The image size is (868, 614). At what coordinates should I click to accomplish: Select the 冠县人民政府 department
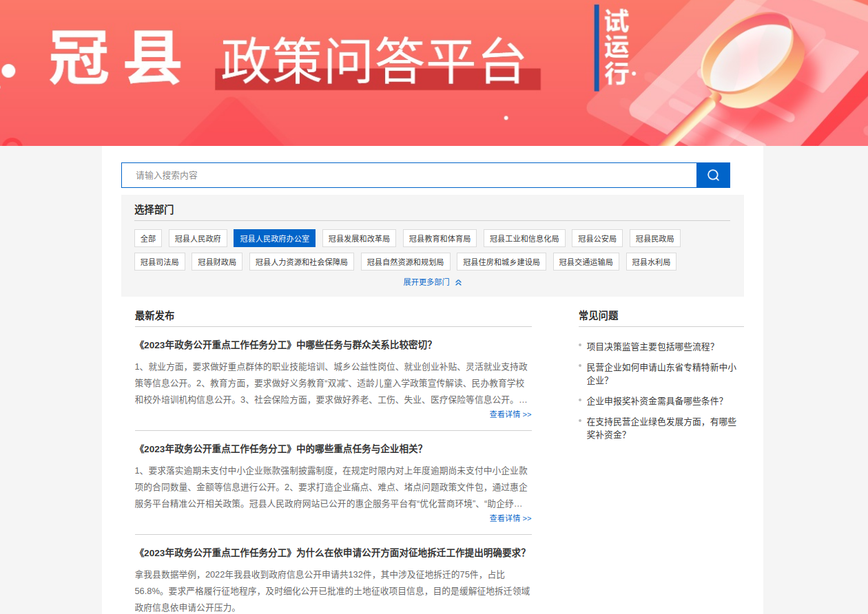pos(198,238)
